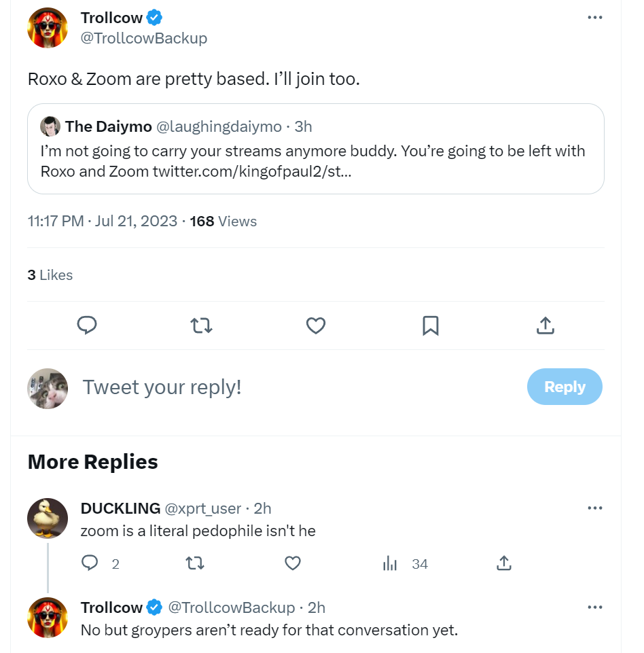Image resolution: width=644 pixels, height=653 pixels.
Task: Retweet the main Trollcow tweet
Action: tap(202, 326)
